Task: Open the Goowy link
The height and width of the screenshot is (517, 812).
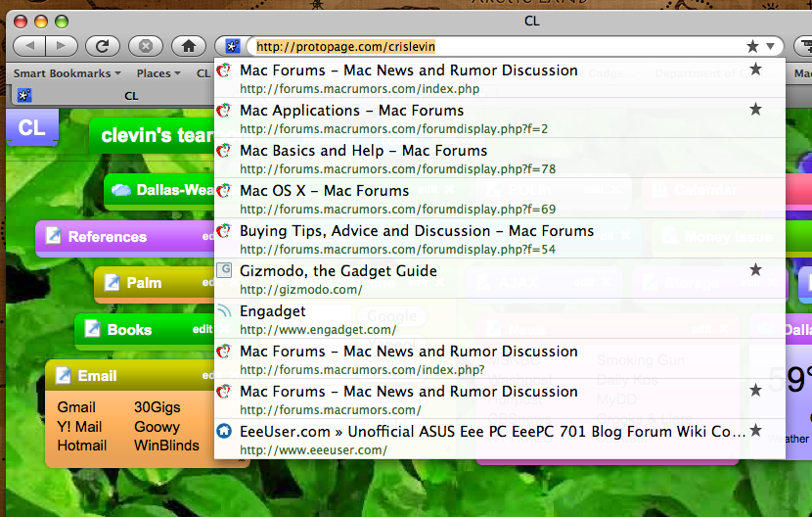Action: [157, 427]
